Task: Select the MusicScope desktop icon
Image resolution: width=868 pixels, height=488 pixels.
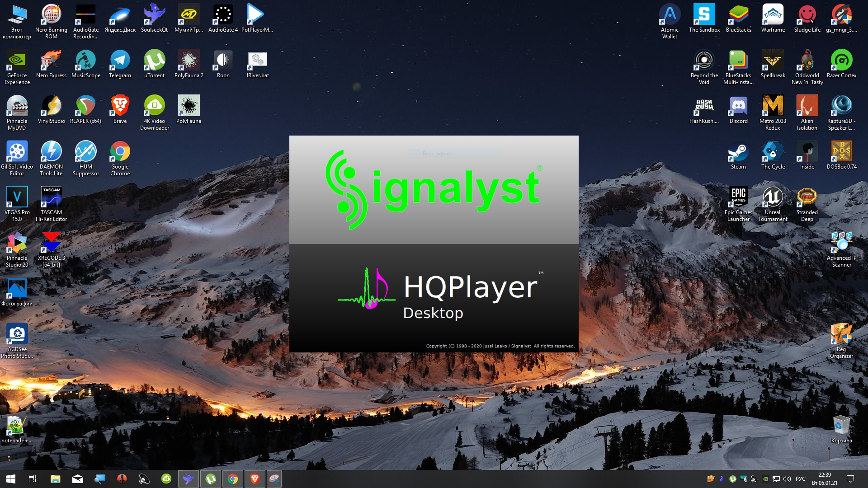Action: [85, 64]
